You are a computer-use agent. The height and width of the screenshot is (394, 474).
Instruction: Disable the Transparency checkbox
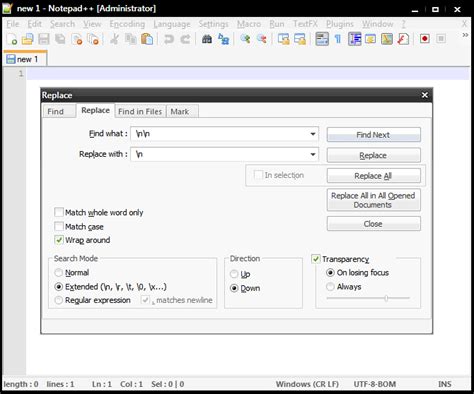coord(316,259)
